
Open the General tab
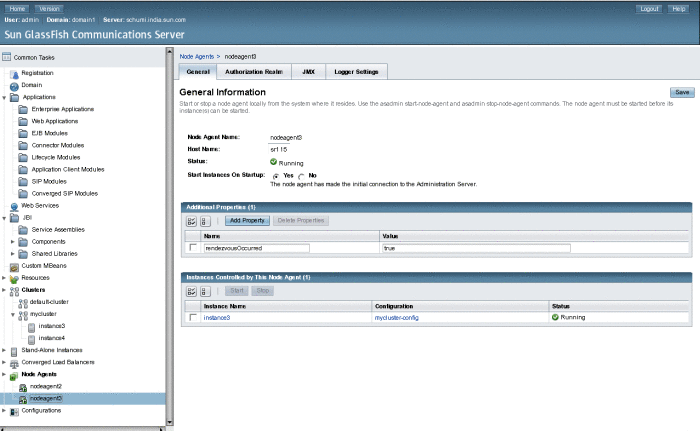[x=198, y=72]
